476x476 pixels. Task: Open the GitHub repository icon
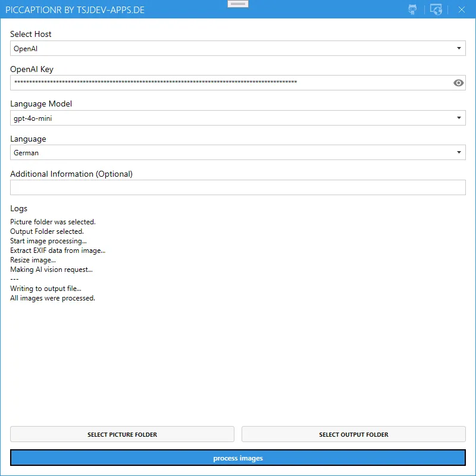pyautogui.click(x=412, y=10)
